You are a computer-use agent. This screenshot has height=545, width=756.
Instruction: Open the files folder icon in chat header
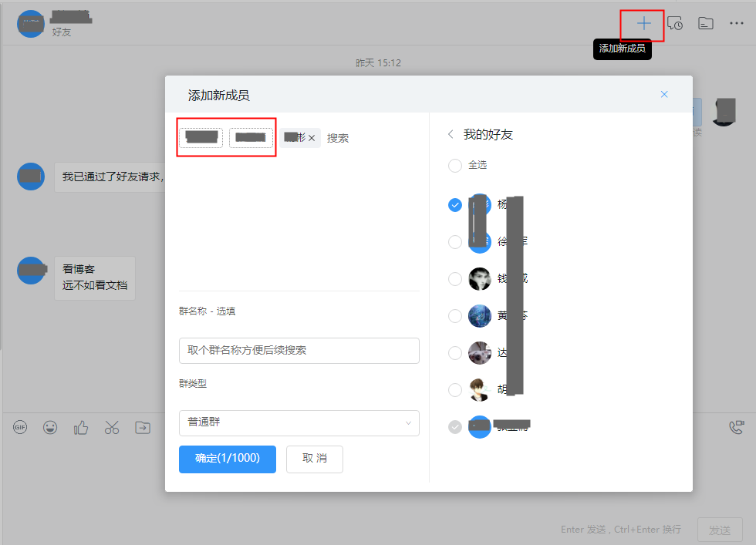705,23
